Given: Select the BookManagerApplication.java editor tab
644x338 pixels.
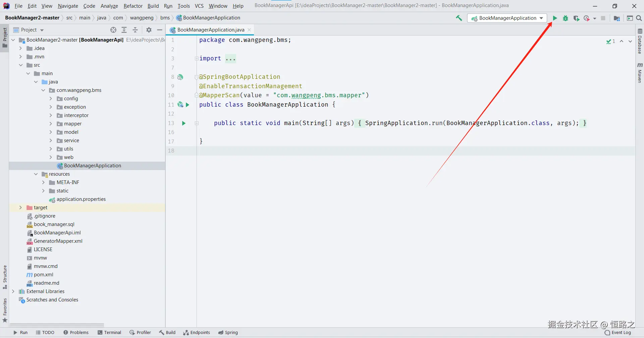Looking at the screenshot, I should click(211, 30).
